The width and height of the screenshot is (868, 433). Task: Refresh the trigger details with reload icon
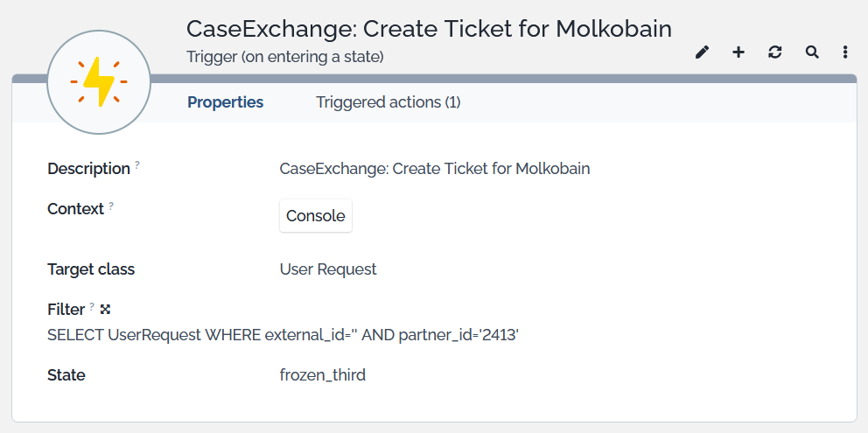775,52
